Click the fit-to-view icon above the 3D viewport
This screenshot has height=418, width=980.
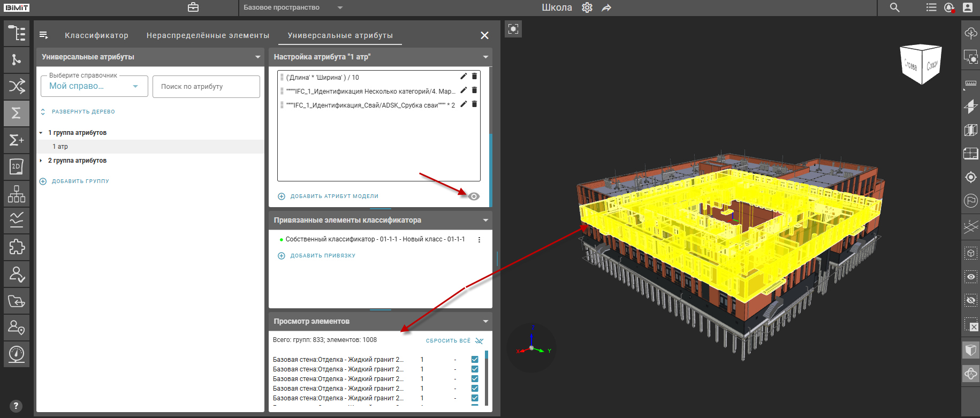(513, 29)
